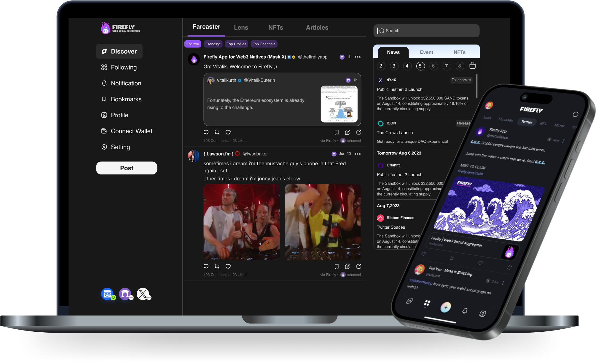Select the Top Profiles filter chip

click(237, 44)
